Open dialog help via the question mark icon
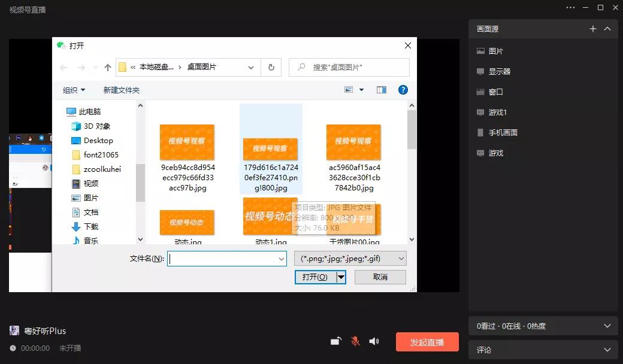623x364 pixels. 403,90
